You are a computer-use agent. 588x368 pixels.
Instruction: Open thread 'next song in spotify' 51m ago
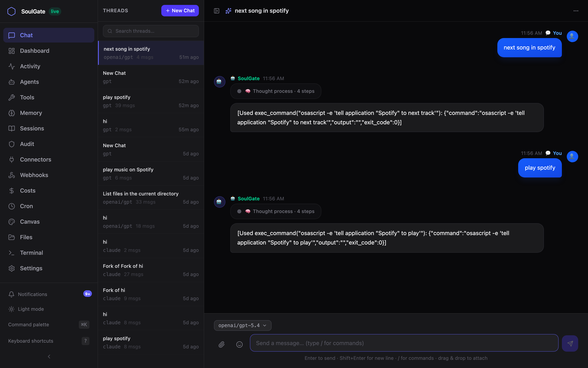[151, 53]
